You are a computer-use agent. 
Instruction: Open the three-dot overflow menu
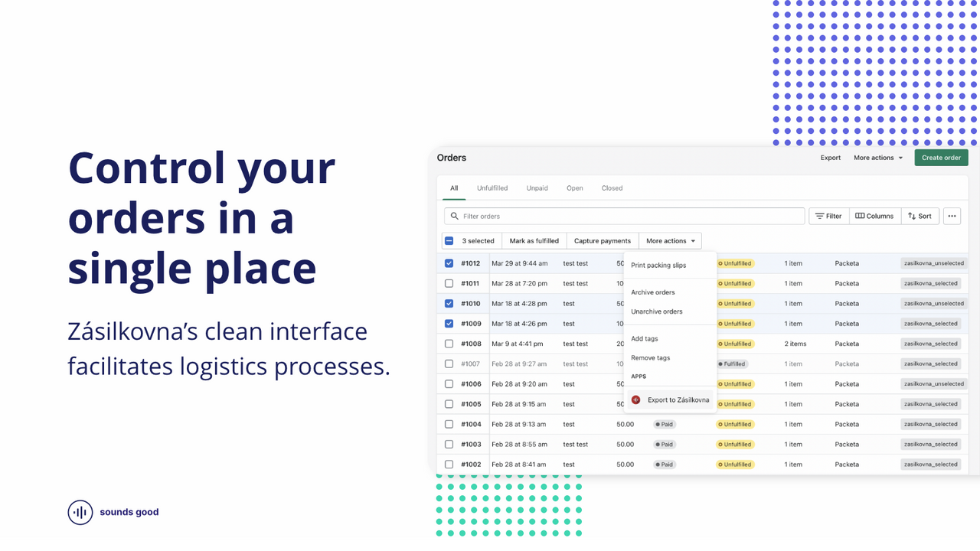[952, 216]
